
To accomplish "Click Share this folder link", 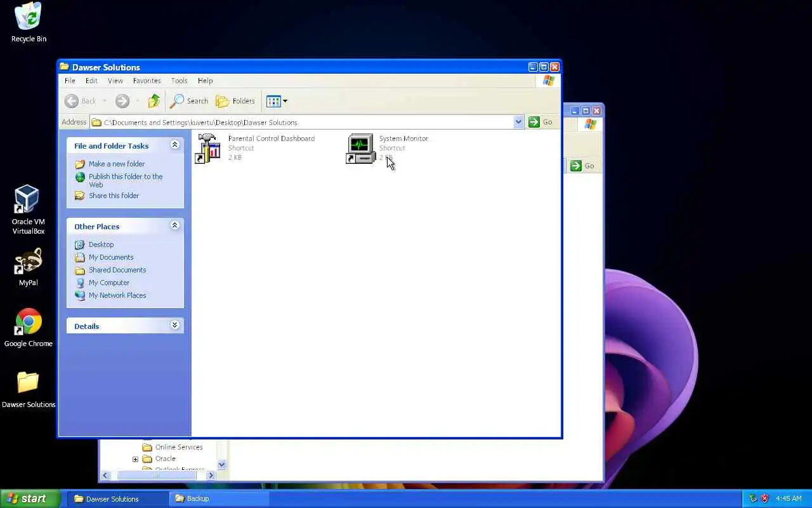I will [x=114, y=196].
